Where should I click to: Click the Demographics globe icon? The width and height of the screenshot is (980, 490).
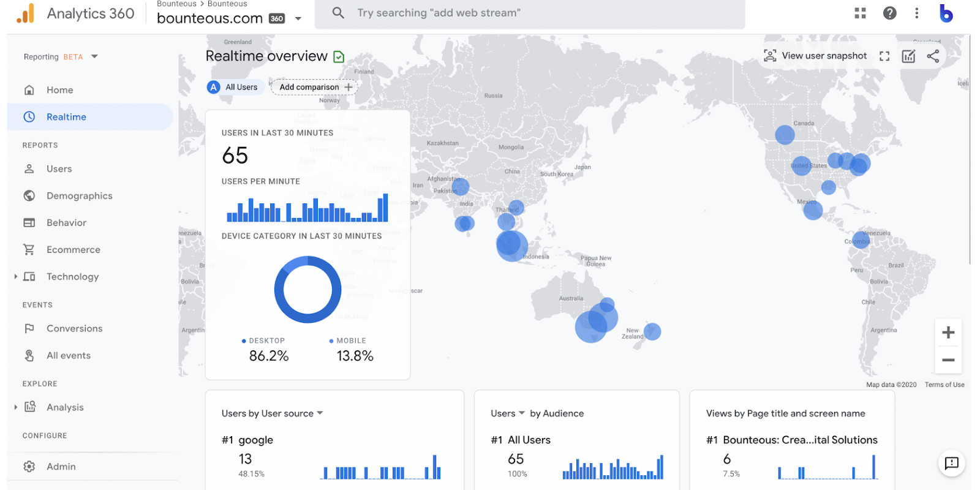29,196
